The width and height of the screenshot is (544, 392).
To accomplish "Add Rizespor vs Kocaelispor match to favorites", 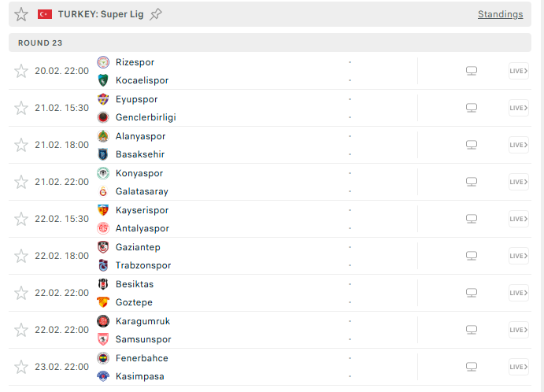I will pyautogui.click(x=21, y=71).
